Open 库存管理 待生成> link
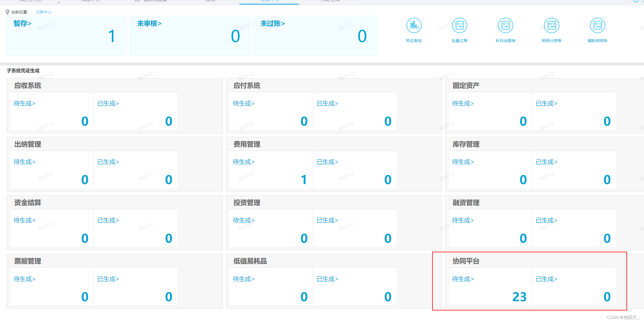Viewport: 644px width, 322px height. (463, 162)
